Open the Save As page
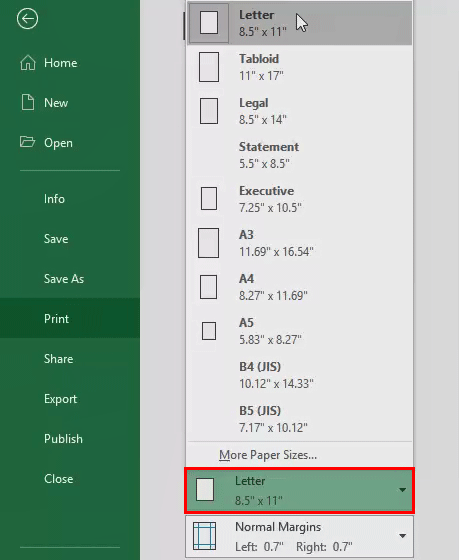The width and height of the screenshot is (459, 560). pos(70,279)
